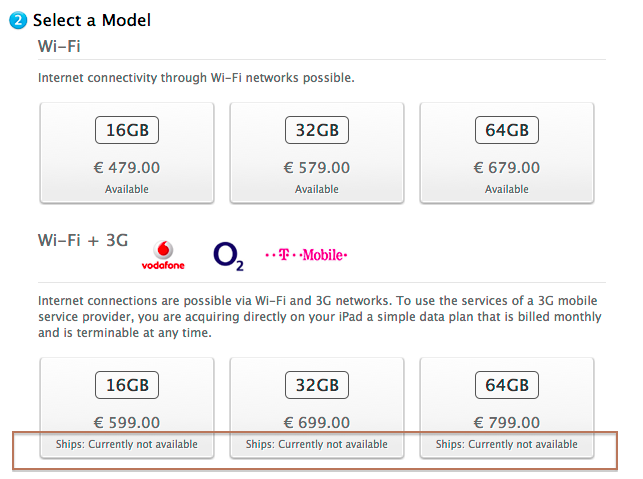
Task: Click the "Wi-Fi" section heading
Action: 60,46
